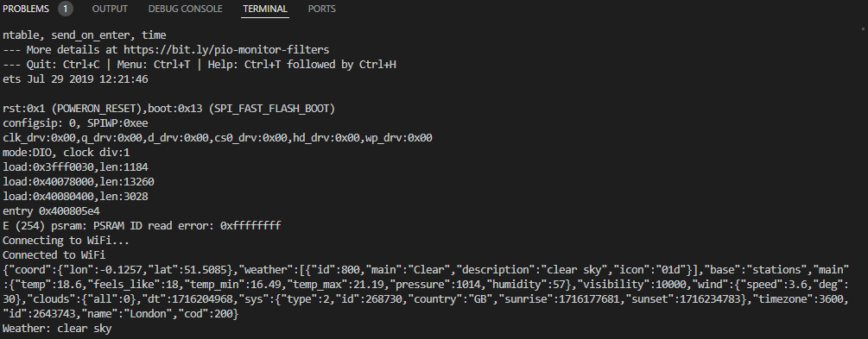Viewport: 868px width, 339px height.
Task: Click the Quit Ctrl+C help hint line
Action: (x=200, y=64)
